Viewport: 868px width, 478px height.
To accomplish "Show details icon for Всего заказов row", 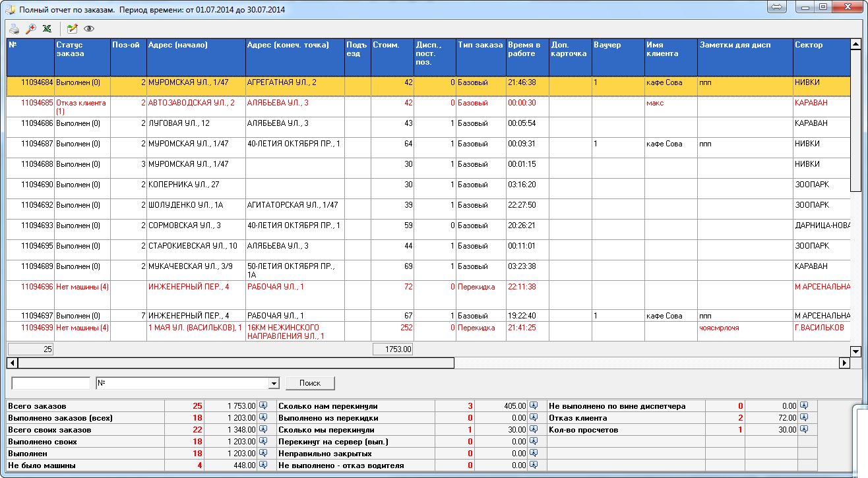I will 263,406.
